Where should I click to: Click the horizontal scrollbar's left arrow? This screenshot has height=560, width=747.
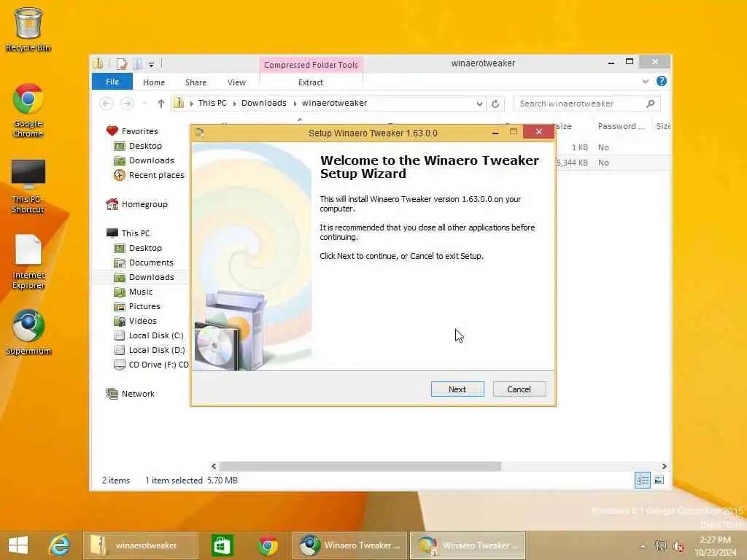(214, 466)
